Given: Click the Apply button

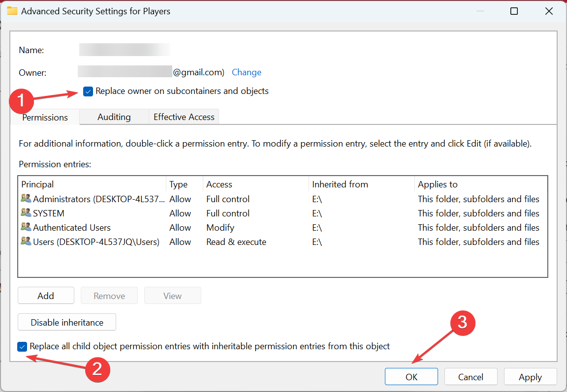Looking at the screenshot, I should point(530,377).
